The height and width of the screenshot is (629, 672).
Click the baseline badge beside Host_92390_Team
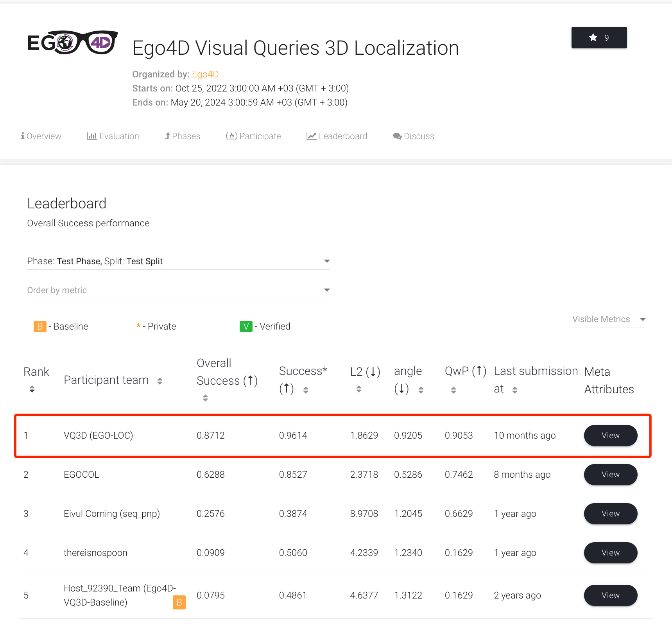point(179,602)
